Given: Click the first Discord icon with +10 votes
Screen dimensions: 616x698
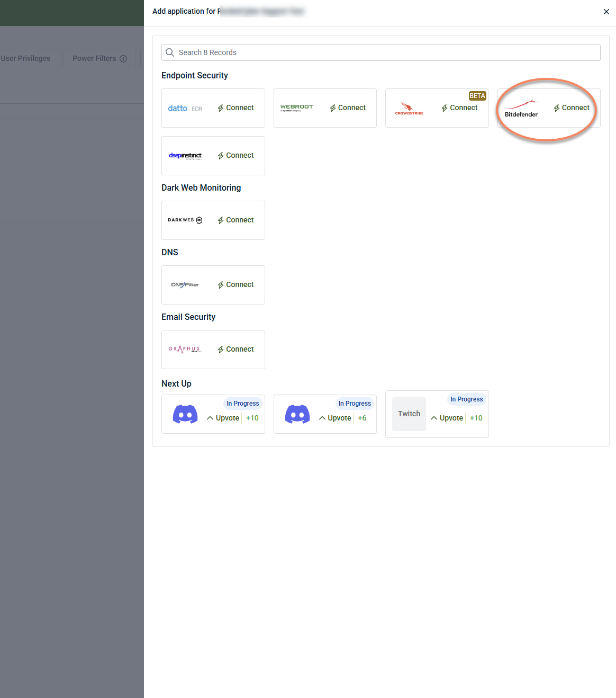Looking at the screenshot, I should coord(185,414).
